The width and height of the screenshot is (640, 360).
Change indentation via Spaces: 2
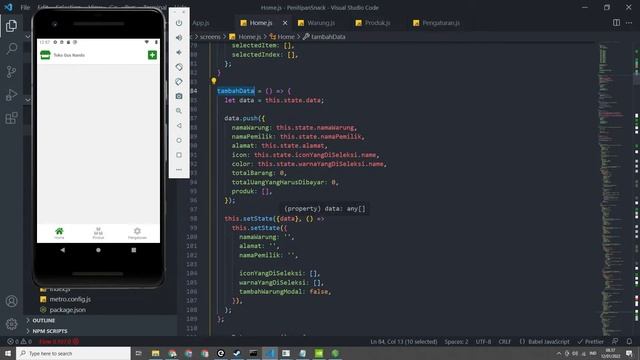click(x=456, y=342)
